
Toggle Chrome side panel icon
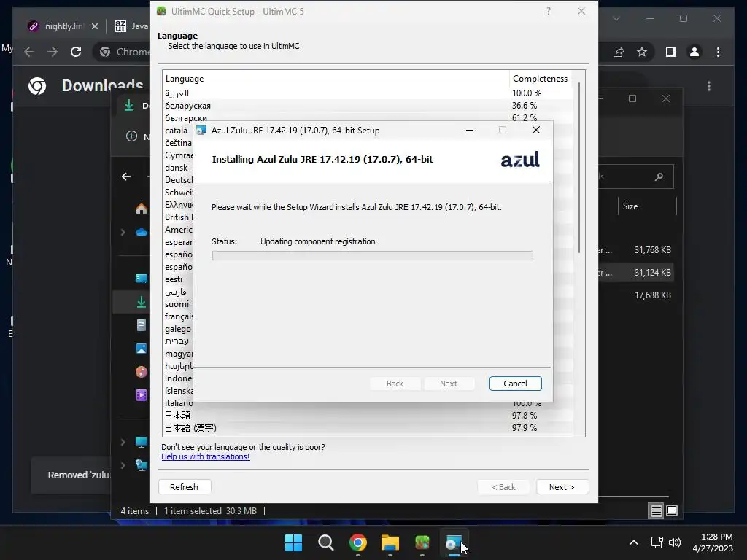[x=671, y=52]
